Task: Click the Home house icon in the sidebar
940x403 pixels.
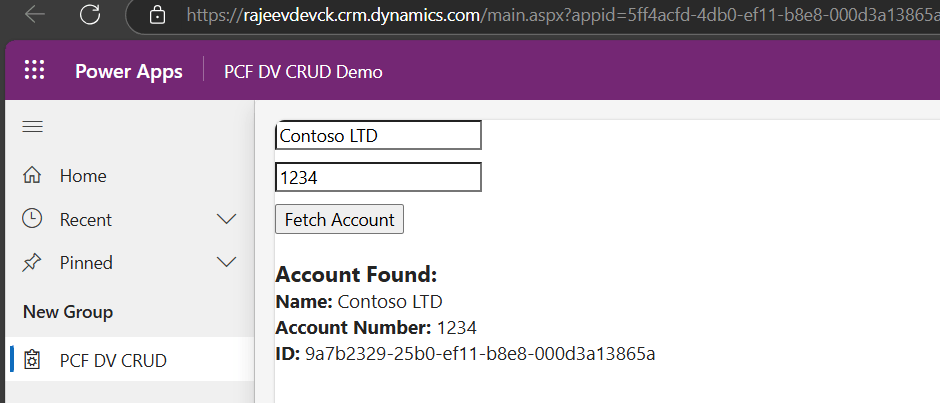Action: pos(33,176)
